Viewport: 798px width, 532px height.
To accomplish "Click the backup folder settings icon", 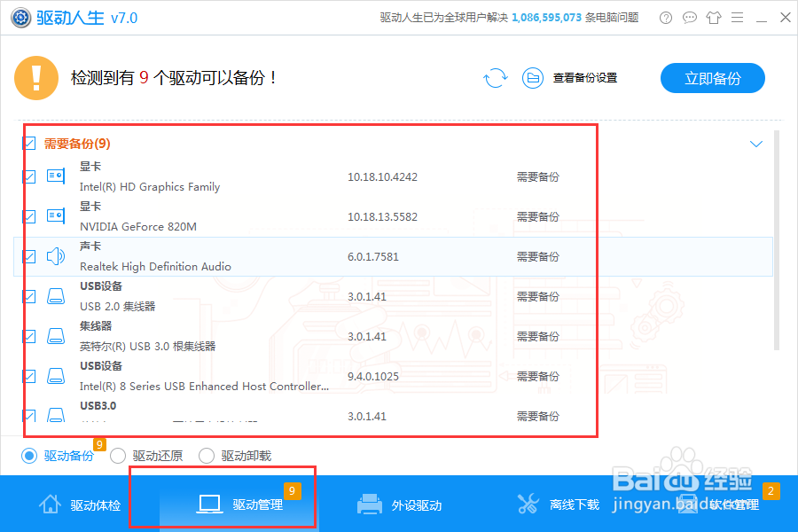I will pos(532,78).
